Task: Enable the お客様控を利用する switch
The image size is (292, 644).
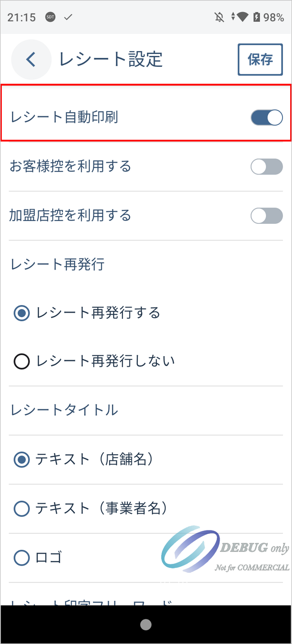Action: pyautogui.click(x=267, y=167)
